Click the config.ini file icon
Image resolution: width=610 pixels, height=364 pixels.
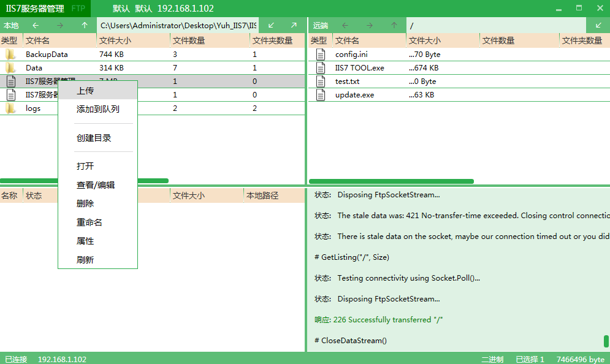tap(321, 55)
